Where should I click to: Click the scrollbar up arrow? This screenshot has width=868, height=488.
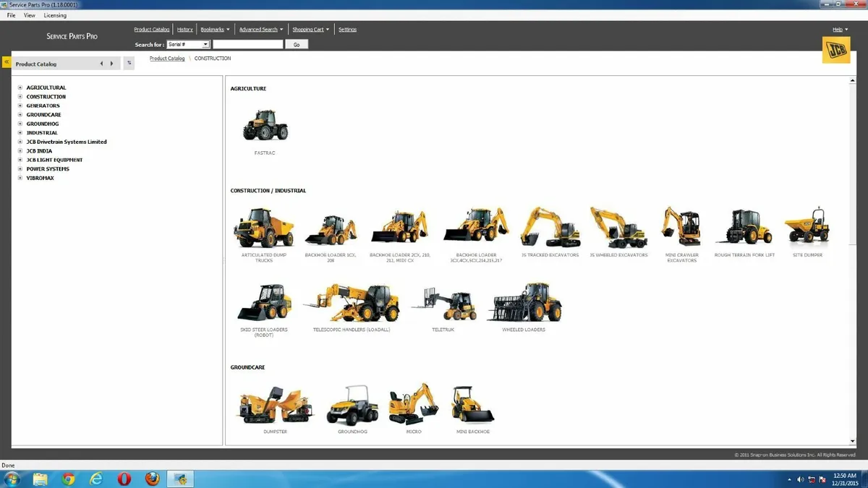(854, 80)
